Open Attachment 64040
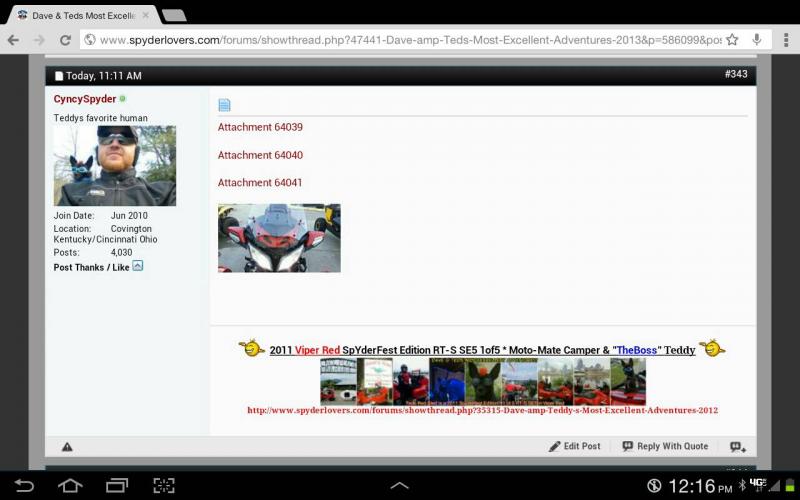The width and height of the screenshot is (800, 500). (x=260, y=155)
